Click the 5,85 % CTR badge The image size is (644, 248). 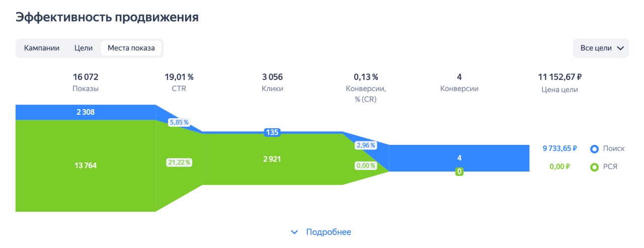179,122
